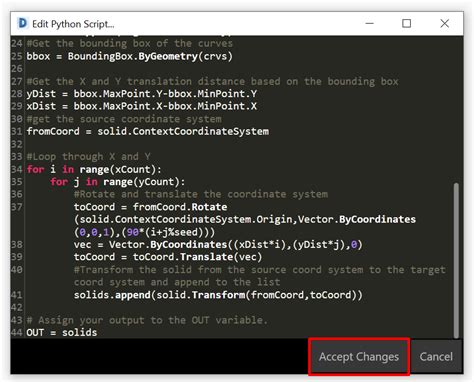Click comment '#Loop through X and Y'
This screenshot has width=474, height=382.
click(x=88, y=156)
